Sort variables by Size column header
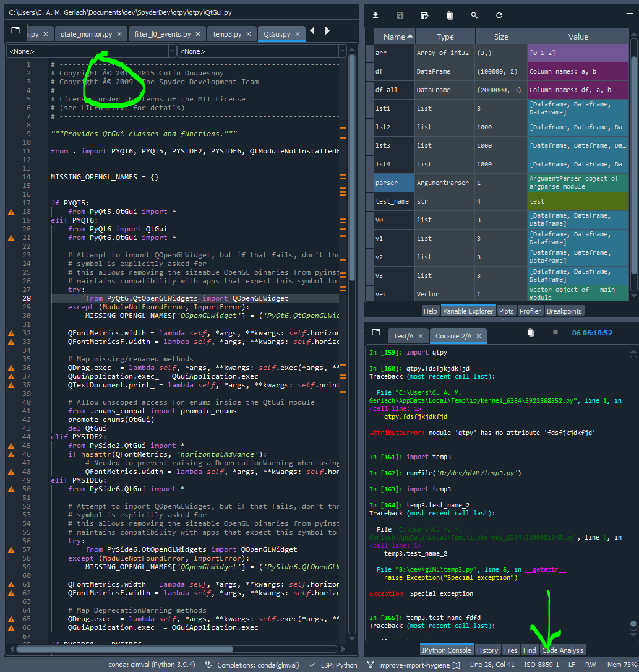The height and width of the screenshot is (672, 639). pyautogui.click(x=501, y=37)
